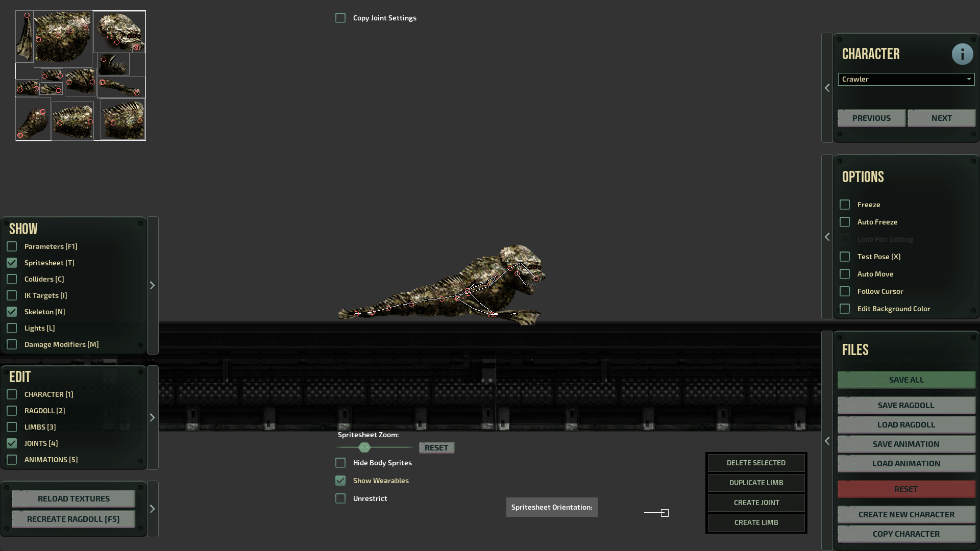The height and width of the screenshot is (551, 980).
Task: Click the CHARACTER [1] edit mode icon
Action: click(12, 393)
